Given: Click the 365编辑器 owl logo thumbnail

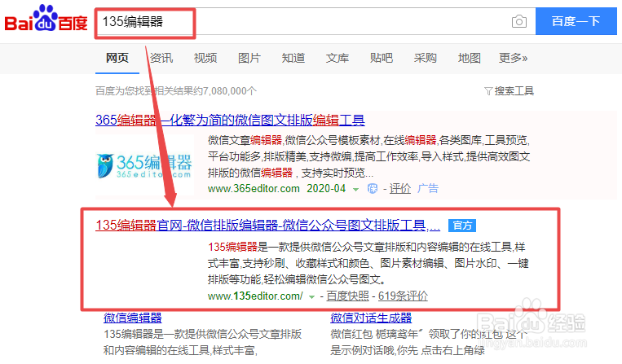Looking at the screenshot, I should [x=145, y=164].
